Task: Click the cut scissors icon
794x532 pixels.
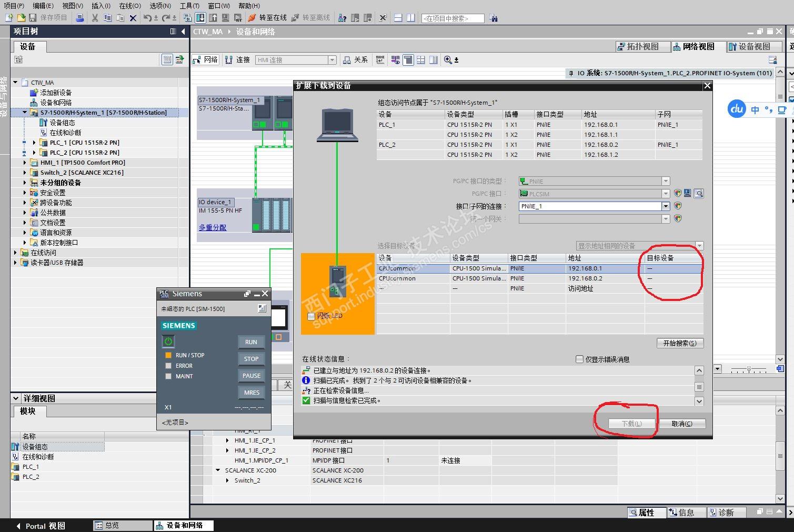Action: pyautogui.click(x=95, y=18)
